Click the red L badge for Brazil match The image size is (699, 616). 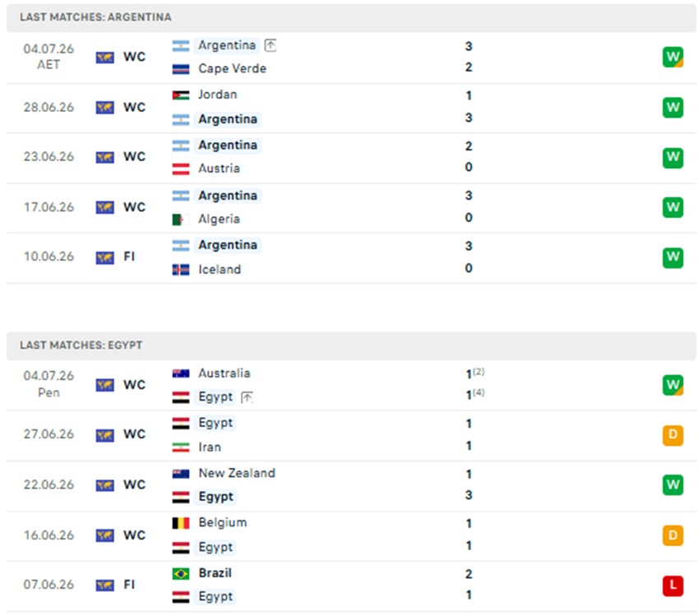673,586
